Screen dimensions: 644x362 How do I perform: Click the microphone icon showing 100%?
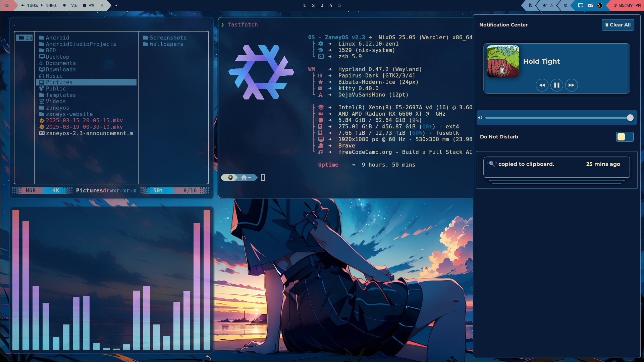(42, 5)
